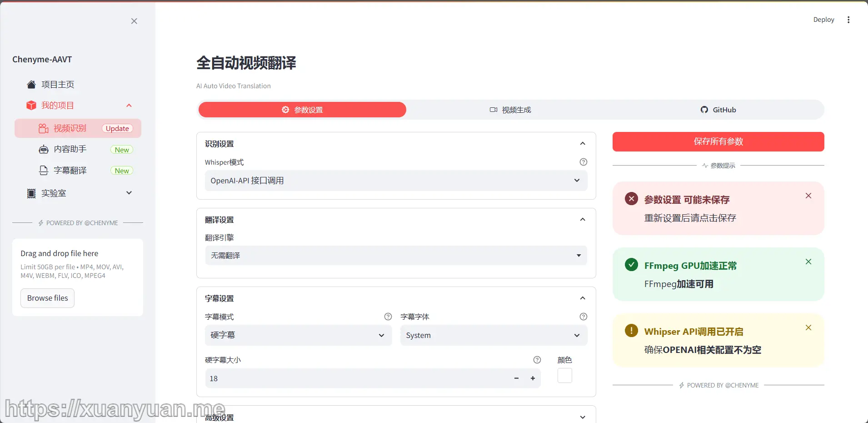This screenshot has width=868, height=423.
Task: Click the Chenyme-AAVT sidebar title
Action: 42,60
